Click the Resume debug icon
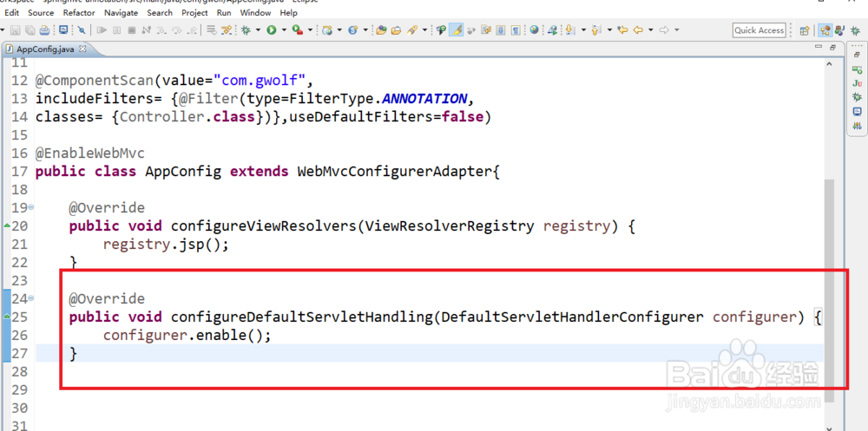Image resolution: width=868 pixels, height=431 pixels. [102, 30]
